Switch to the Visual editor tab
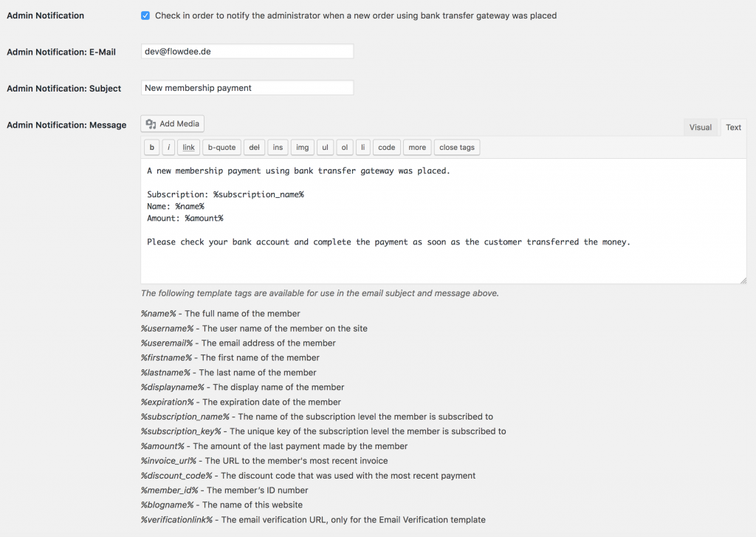The height and width of the screenshot is (537, 756). [x=700, y=127]
